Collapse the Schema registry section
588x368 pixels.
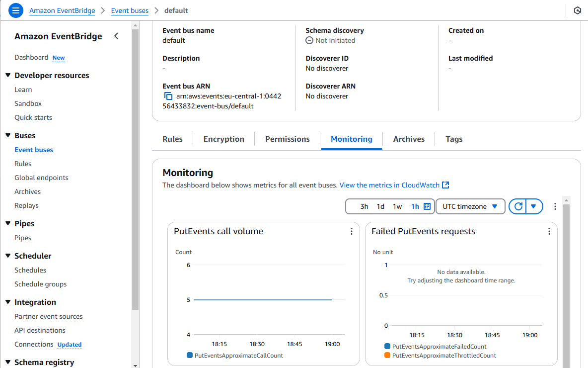(8, 363)
